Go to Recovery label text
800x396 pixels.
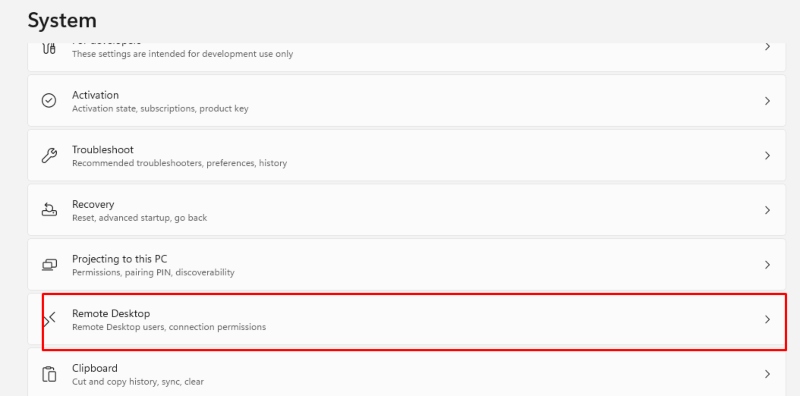point(93,204)
